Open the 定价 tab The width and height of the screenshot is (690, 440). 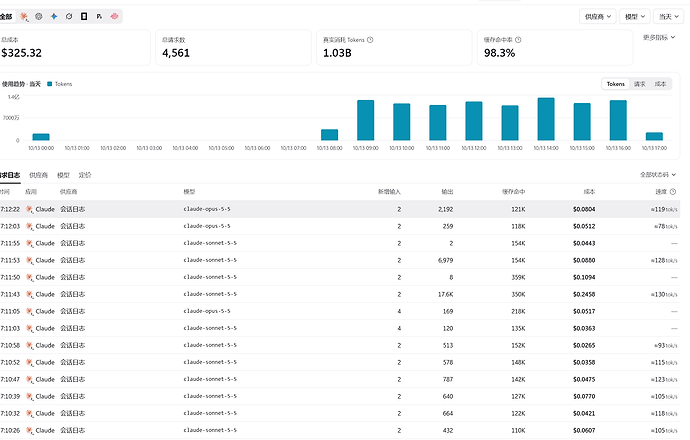84,175
